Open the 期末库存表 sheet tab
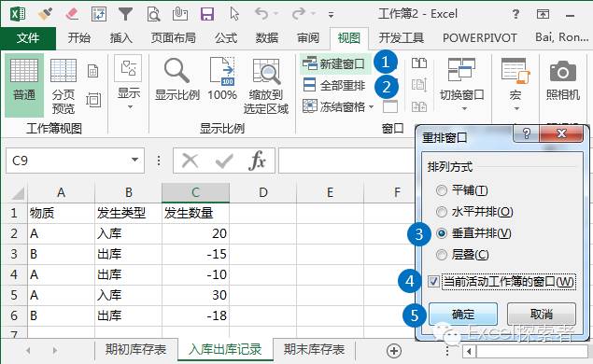Image resolution: width=593 pixels, height=364 pixels. (x=315, y=350)
